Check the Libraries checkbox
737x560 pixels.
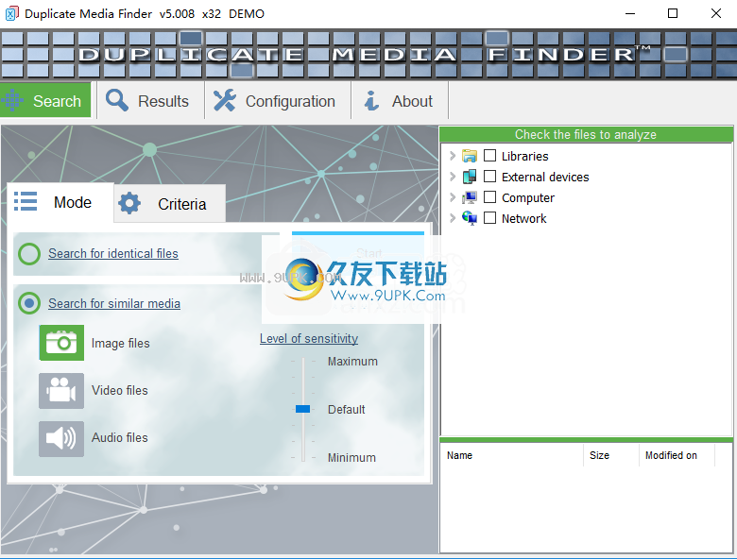(x=489, y=155)
